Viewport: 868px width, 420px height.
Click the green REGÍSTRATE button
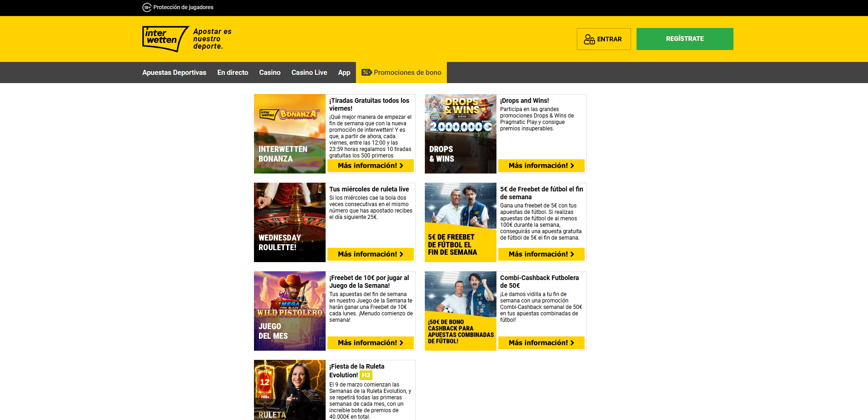685,39
